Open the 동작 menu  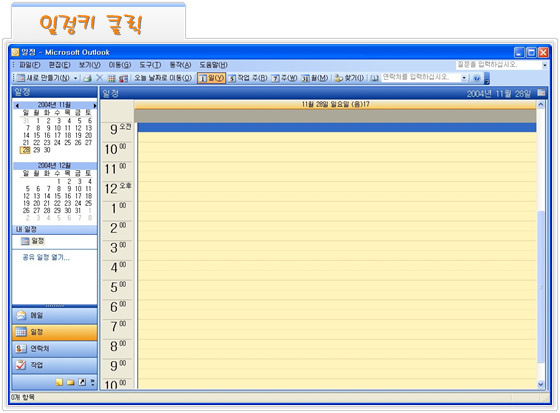(180, 65)
